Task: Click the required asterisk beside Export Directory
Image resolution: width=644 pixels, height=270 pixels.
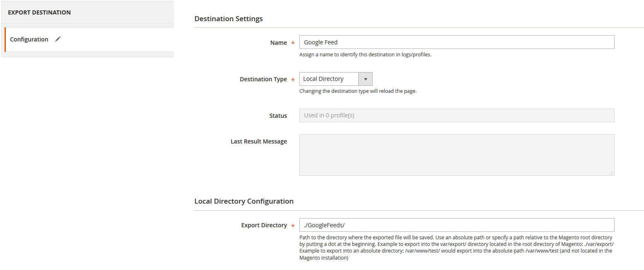Action: (x=293, y=226)
